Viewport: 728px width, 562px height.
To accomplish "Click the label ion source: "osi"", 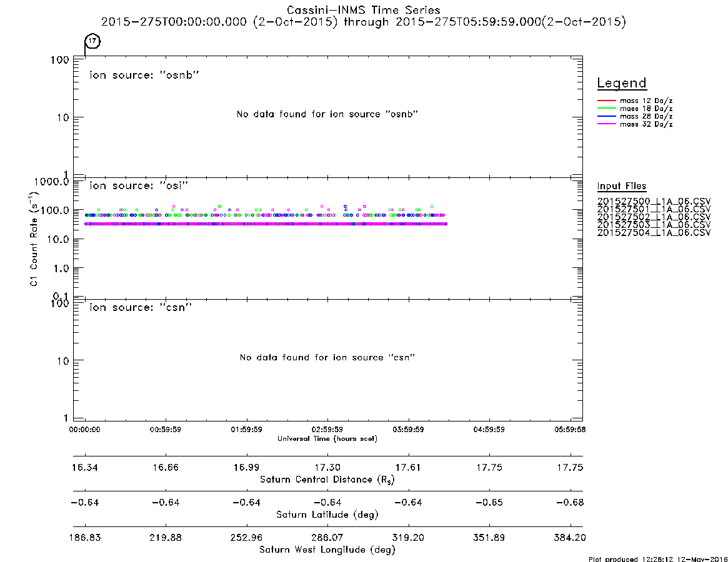I will (x=139, y=185).
